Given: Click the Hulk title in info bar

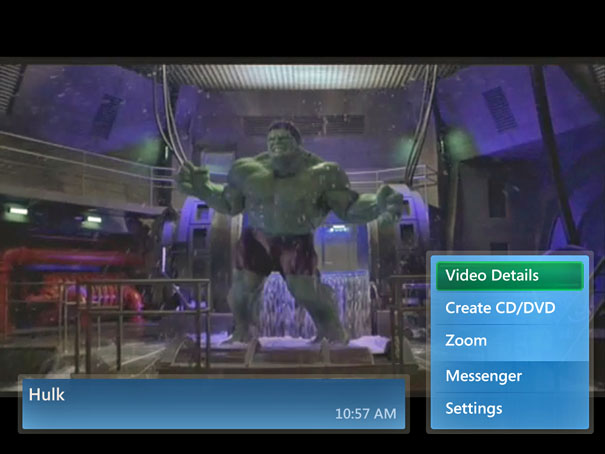Looking at the screenshot, I should point(47,394).
